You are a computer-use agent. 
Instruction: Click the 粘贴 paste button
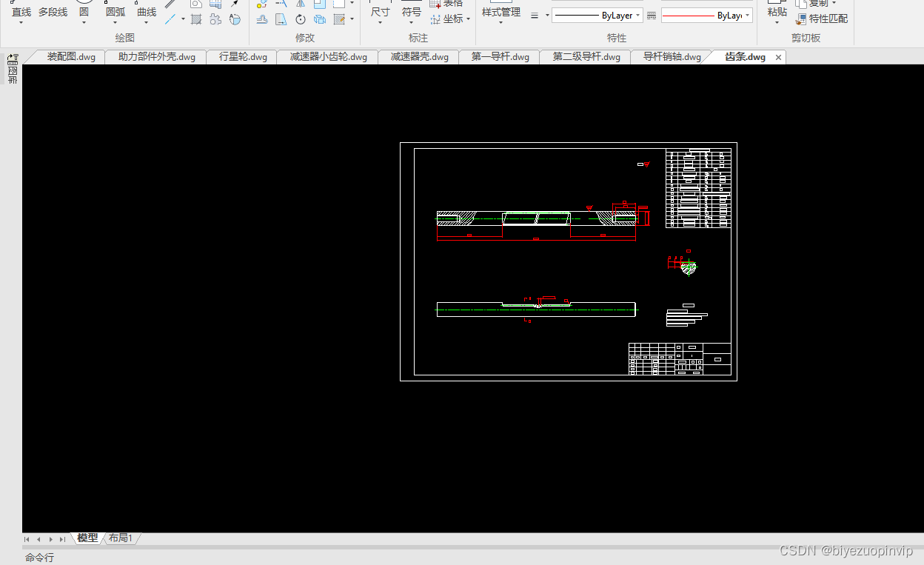pos(777,12)
